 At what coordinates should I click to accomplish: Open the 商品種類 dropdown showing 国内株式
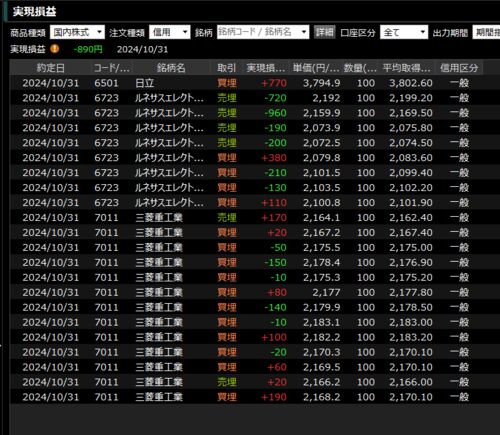click(x=77, y=32)
